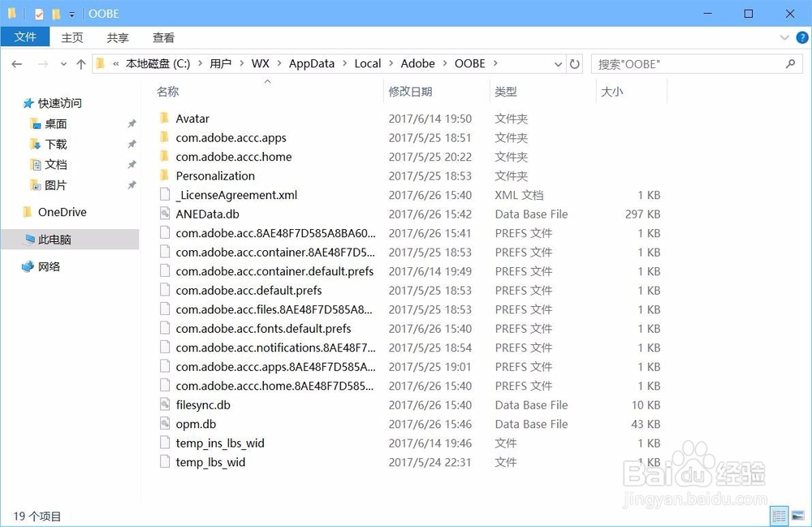Viewport: 812px width, 527px height.
Task: Select 快速访问 in the navigation pane
Action: [x=59, y=104]
